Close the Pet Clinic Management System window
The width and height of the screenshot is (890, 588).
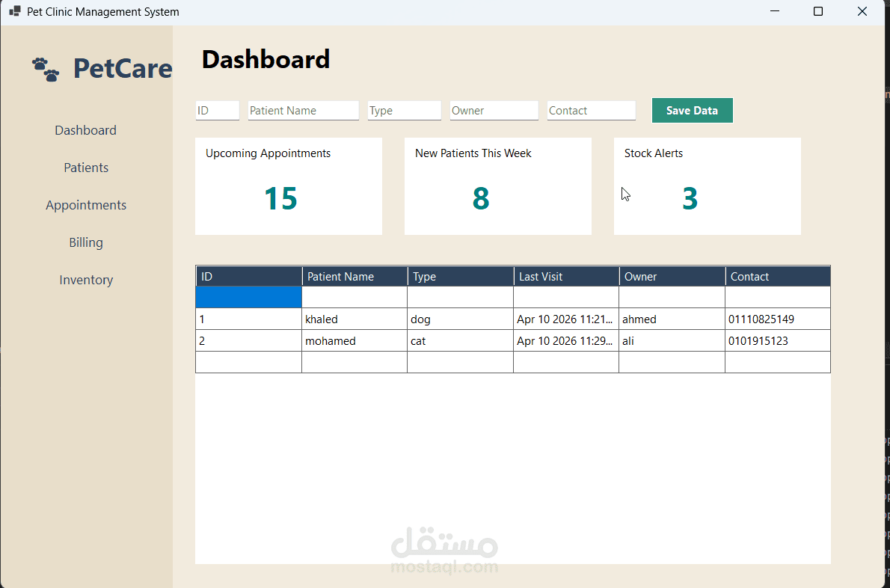[862, 11]
